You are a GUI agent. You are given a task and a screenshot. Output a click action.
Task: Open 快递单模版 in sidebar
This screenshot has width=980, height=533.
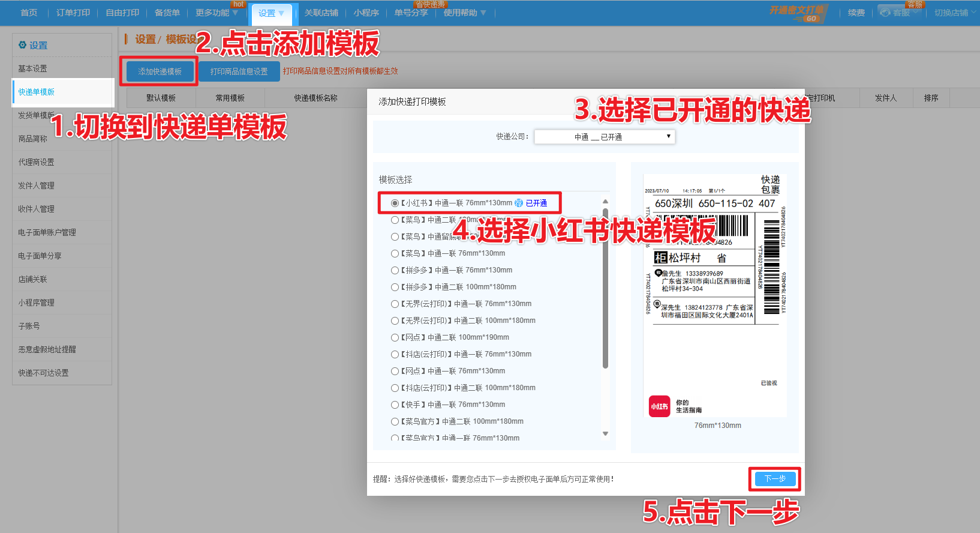pos(62,92)
